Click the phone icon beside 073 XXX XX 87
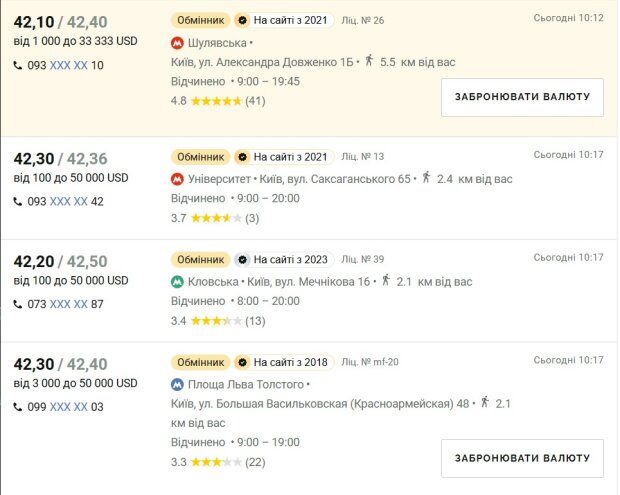This screenshot has width=620, height=495. click(18, 304)
